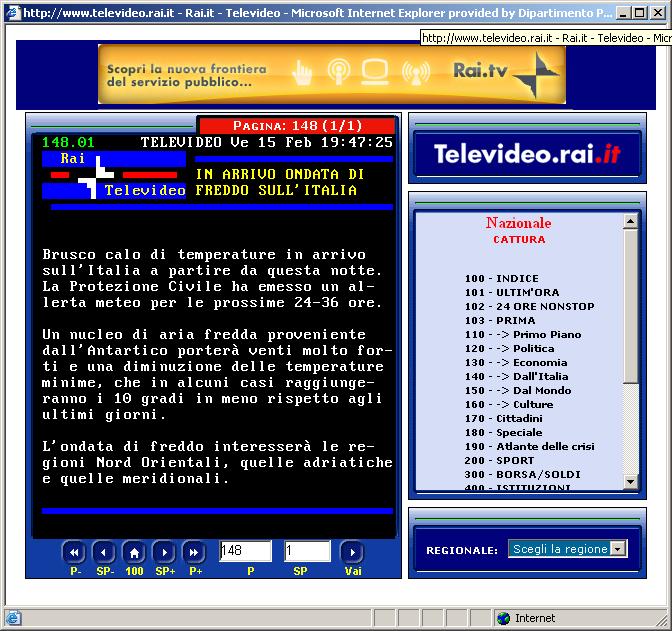The height and width of the screenshot is (631, 672).
Task: Click scroll-up arrow of the index list
Action: [x=630, y=221]
